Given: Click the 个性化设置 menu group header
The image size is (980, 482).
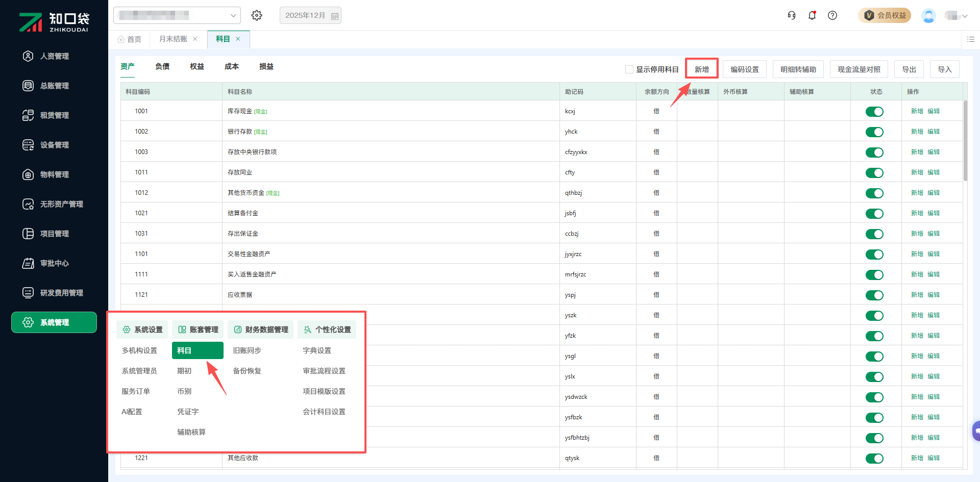Looking at the screenshot, I should tap(327, 329).
